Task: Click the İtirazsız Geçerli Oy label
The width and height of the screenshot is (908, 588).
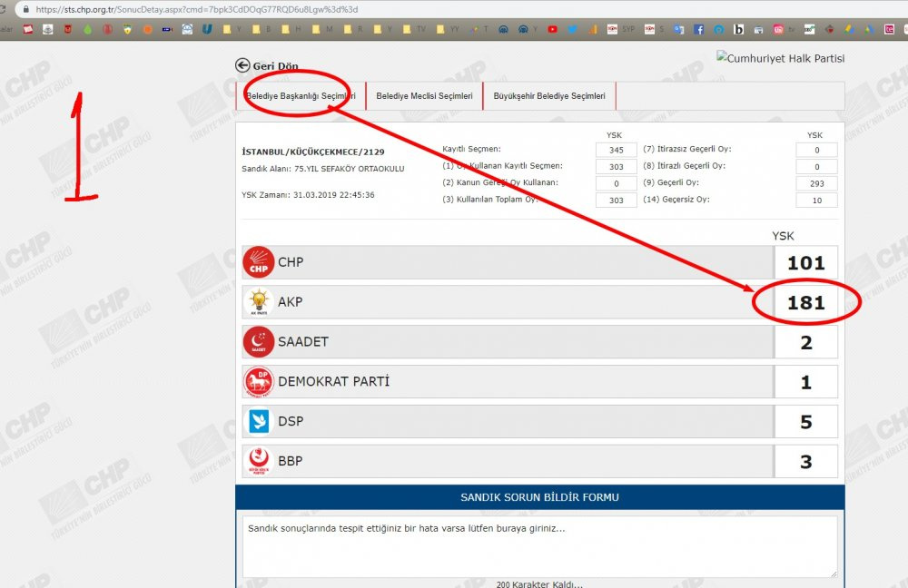Action: pyautogui.click(x=686, y=149)
